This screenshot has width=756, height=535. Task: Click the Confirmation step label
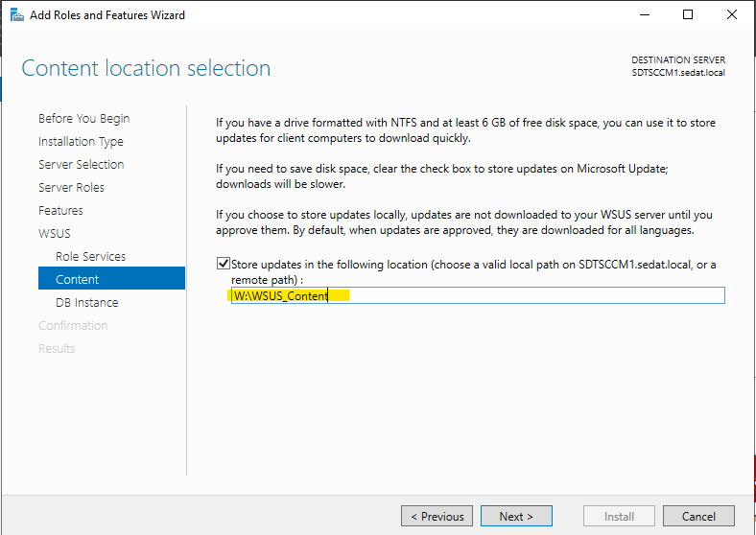(x=73, y=326)
